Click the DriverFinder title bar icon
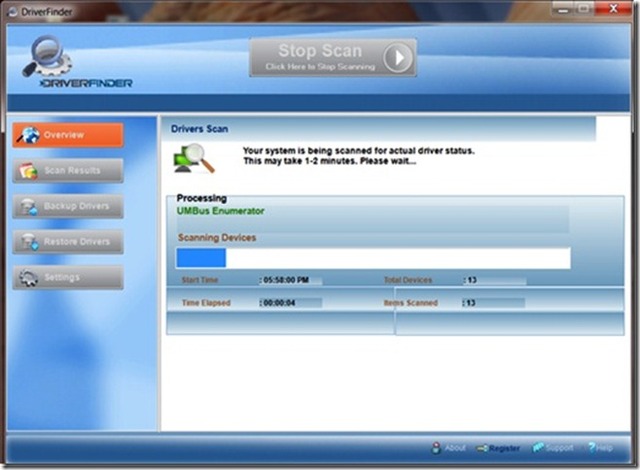640x470 pixels. (x=12, y=12)
